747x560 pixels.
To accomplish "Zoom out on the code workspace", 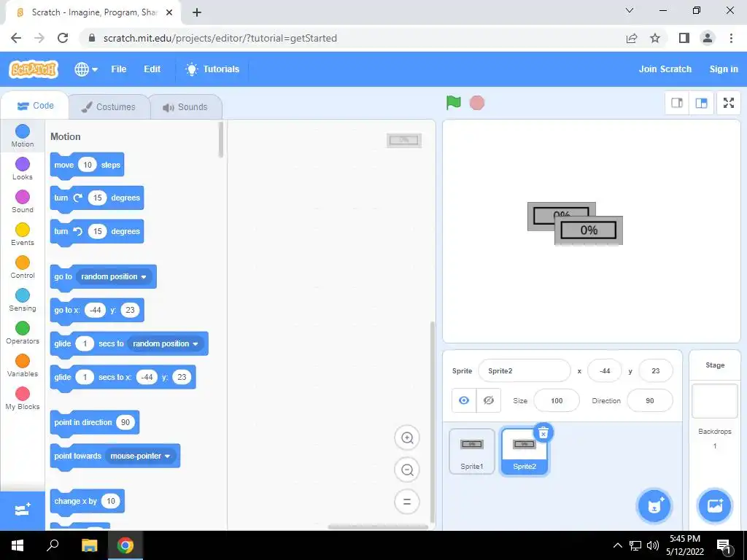I will 407,470.
